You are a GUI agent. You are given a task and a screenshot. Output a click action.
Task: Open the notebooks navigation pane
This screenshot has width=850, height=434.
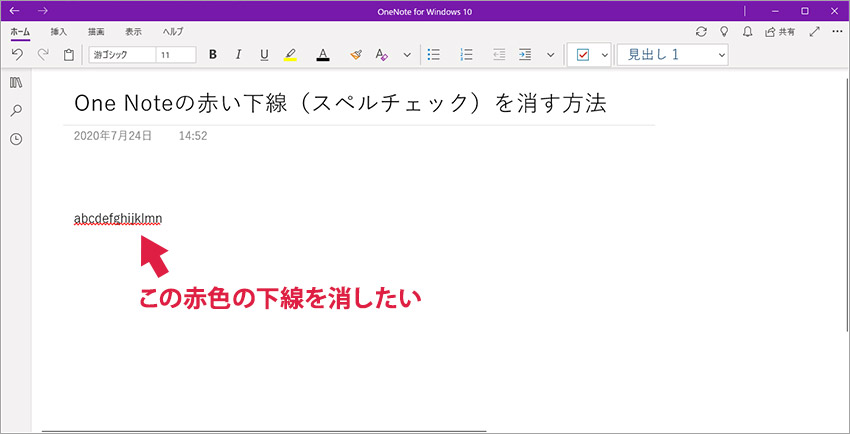tap(16, 82)
